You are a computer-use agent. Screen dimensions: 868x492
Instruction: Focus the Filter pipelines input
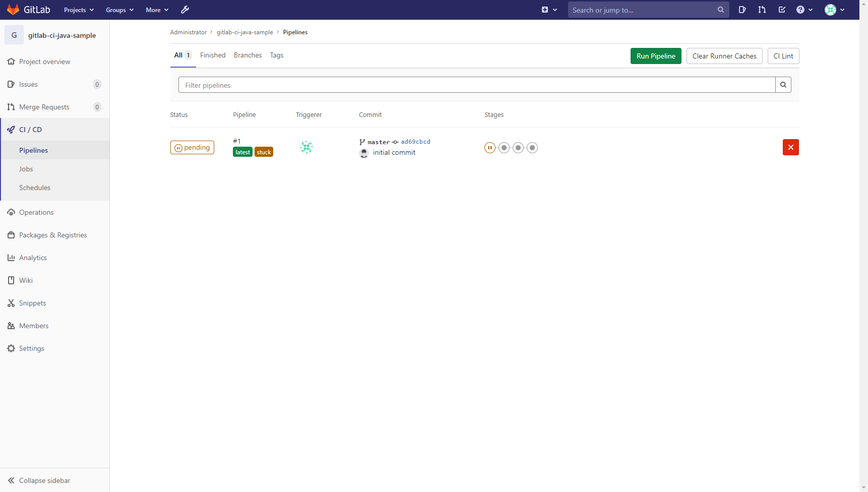coord(477,85)
